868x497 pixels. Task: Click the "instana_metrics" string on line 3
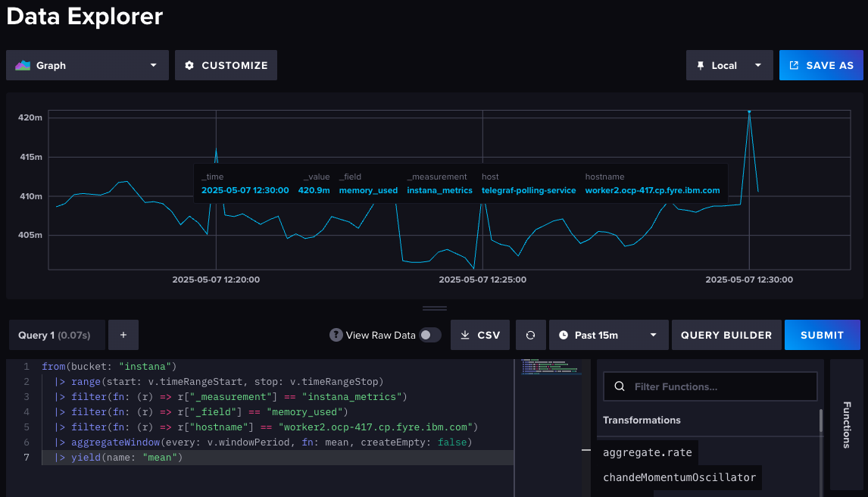(351, 397)
